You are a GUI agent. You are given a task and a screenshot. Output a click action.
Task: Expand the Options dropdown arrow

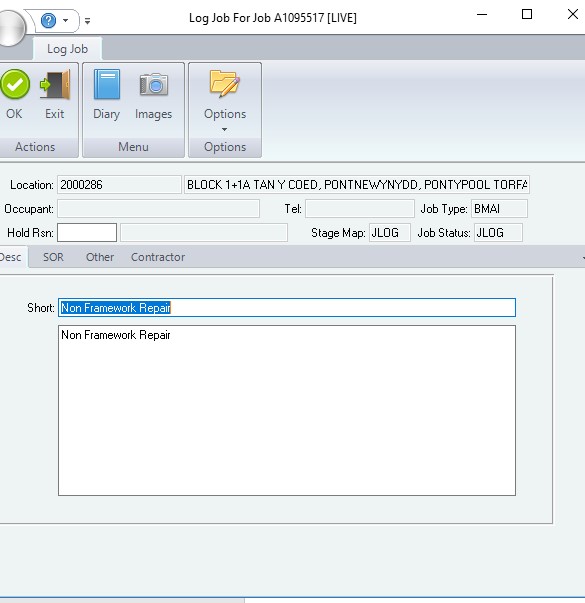(x=225, y=130)
